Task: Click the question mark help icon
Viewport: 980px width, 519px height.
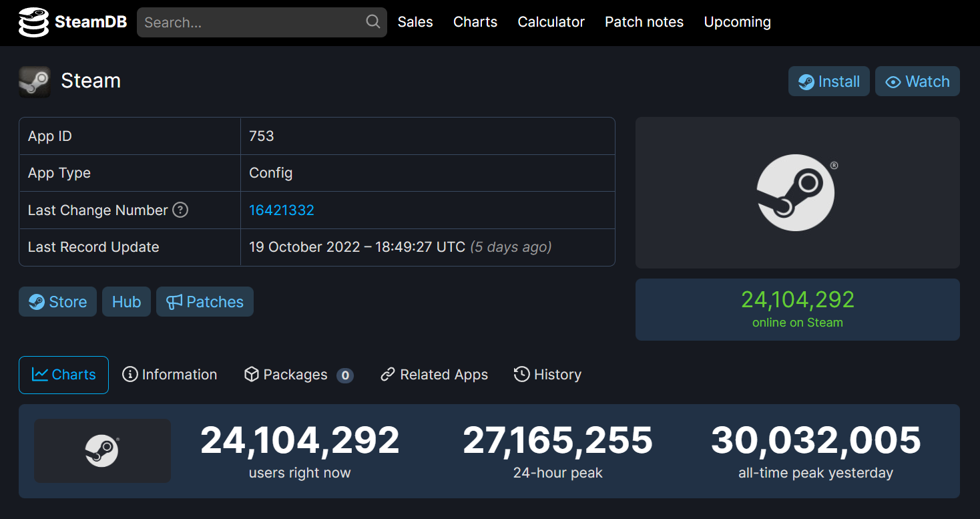Action: pyautogui.click(x=180, y=210)
